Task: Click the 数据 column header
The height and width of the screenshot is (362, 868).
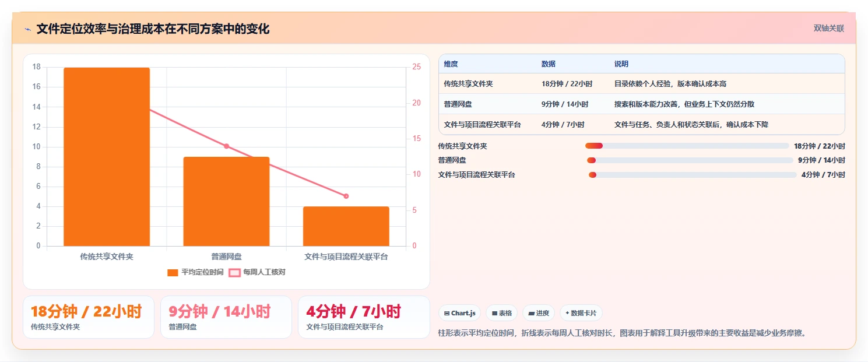Action: click(x=549, y=64)
